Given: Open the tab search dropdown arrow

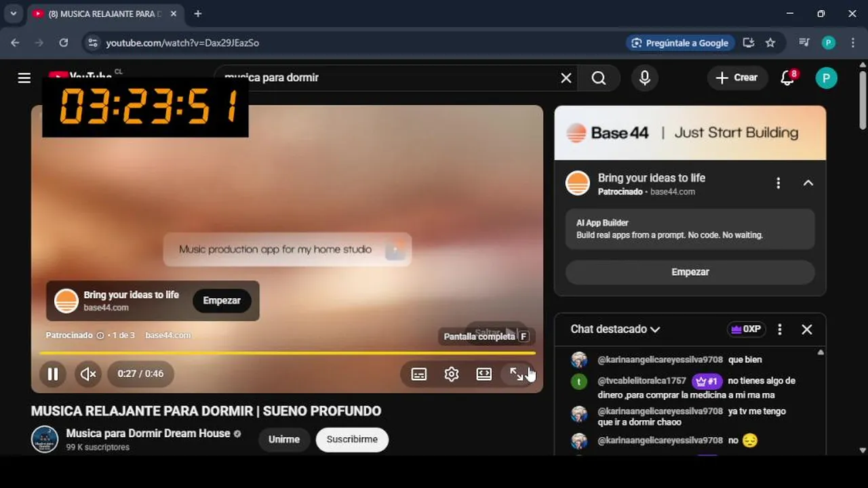Looking at the screenshot, I should click(x=13, y=14).
